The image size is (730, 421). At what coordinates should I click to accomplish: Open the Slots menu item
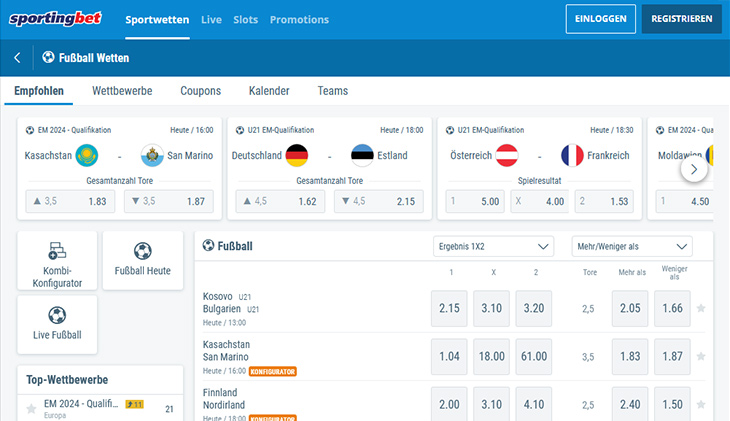pyautogui.click(x=245, y=20)
